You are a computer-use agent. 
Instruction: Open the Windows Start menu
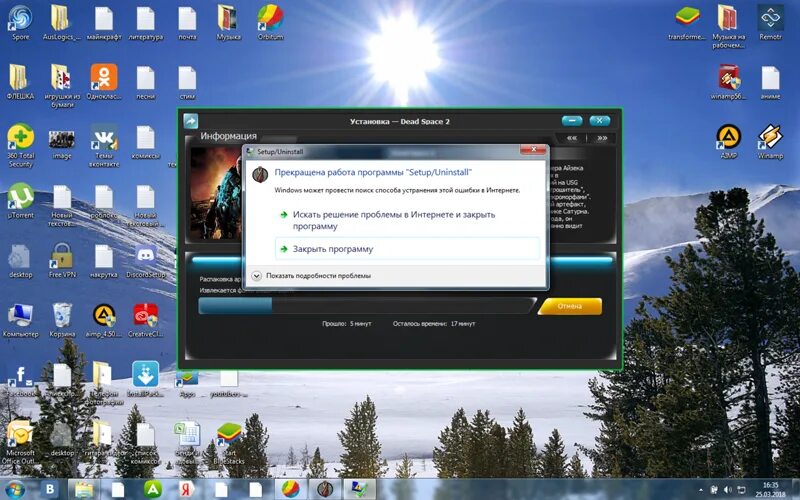point(14,489)
